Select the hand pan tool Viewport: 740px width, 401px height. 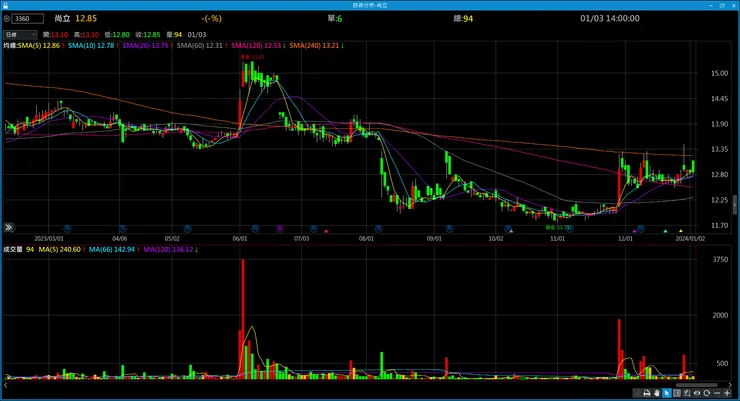point(656,393)
